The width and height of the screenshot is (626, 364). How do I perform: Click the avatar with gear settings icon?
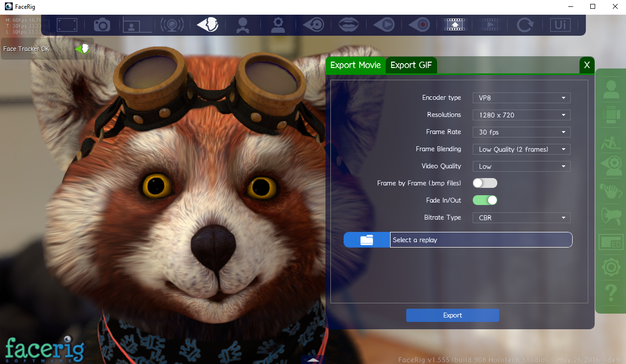tap(278, 25)
